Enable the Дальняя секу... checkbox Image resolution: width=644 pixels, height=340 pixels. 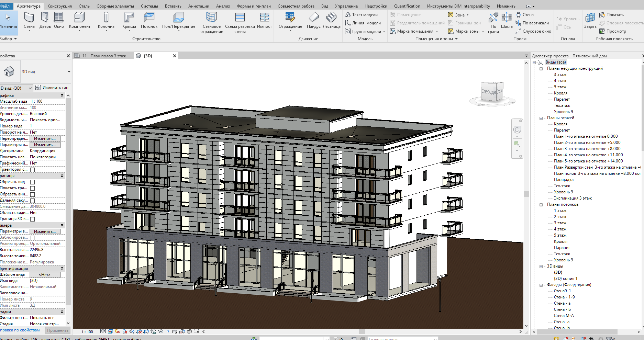(32, 201)
